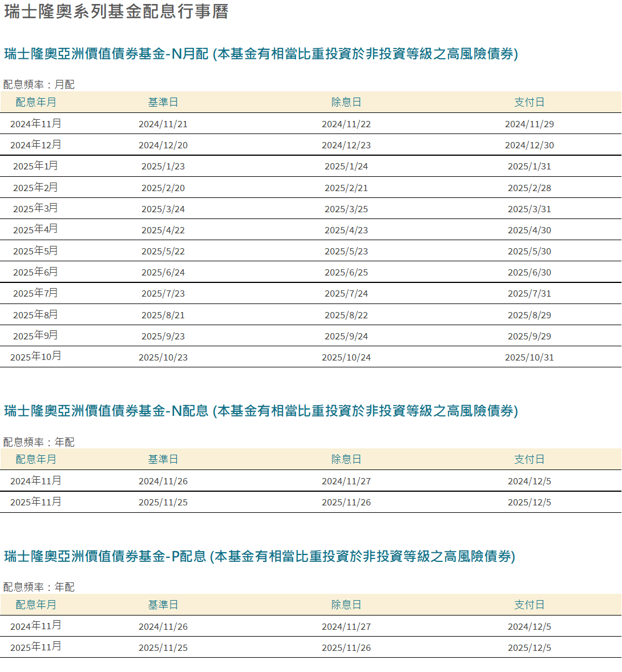Click payment date 2025/5/30

530,252
